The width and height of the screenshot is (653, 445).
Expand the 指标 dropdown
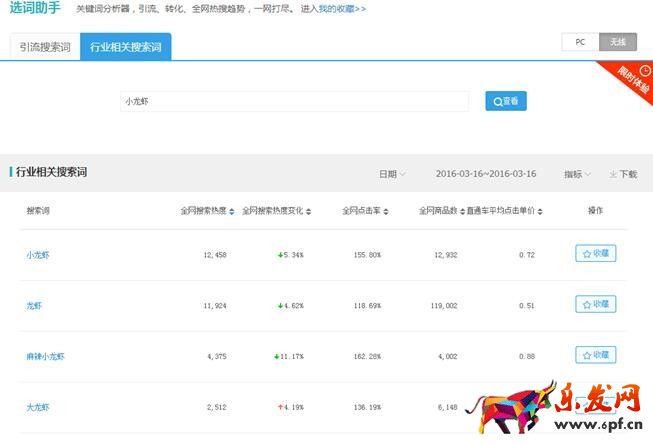pos(577,174)
